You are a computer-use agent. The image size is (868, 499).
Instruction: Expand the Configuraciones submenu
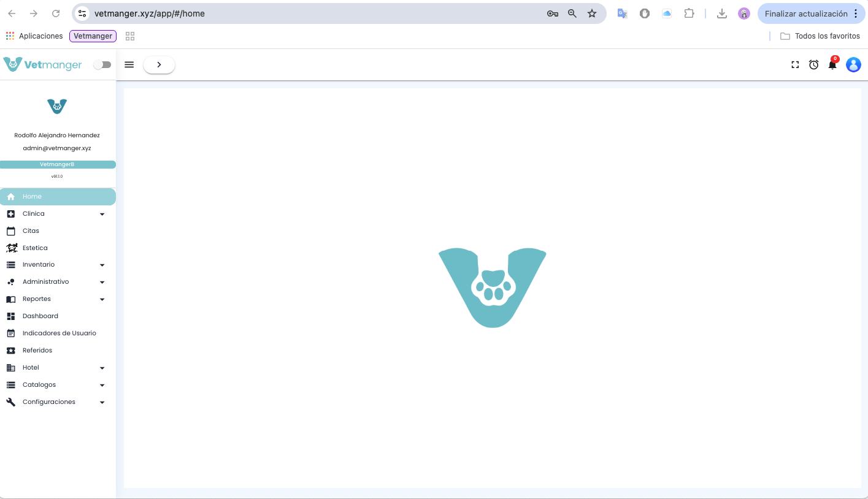click(x=102, y=402)
